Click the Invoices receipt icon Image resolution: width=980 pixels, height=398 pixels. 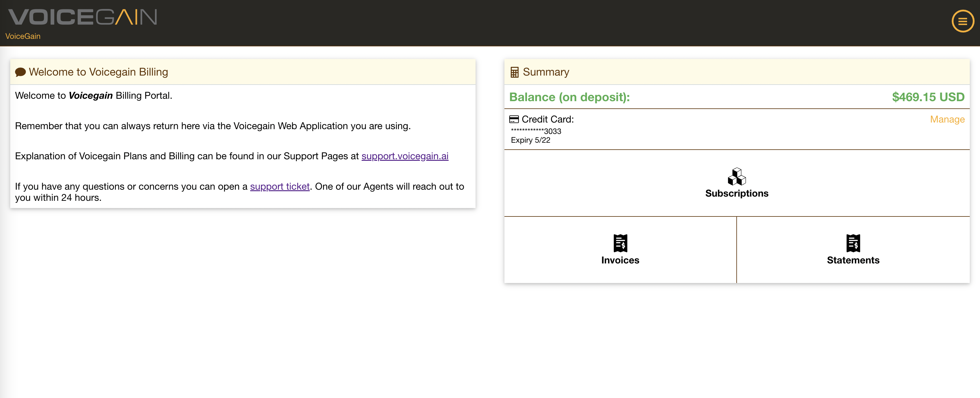click(x=620, y=243)
